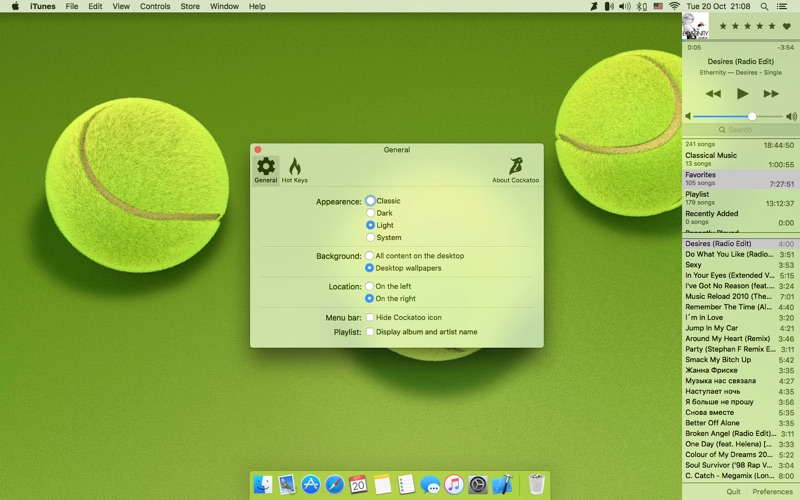Open Preview from the Dock
This screenshot has width=800, height=500.
(287, 484)
